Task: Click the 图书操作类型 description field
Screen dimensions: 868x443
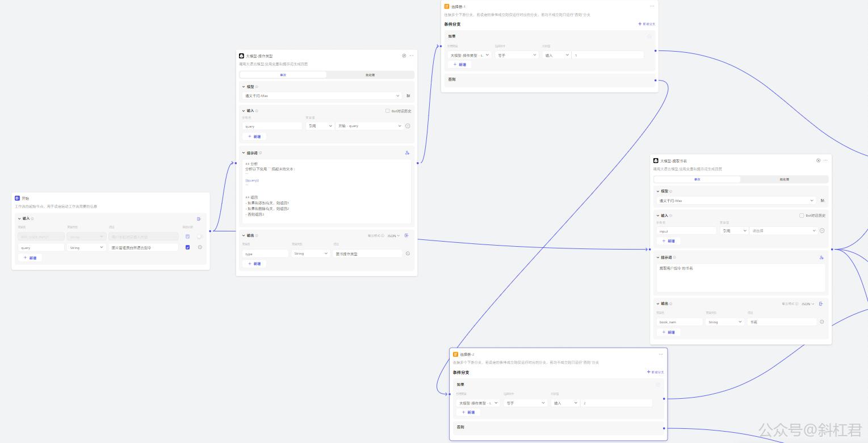Action: 368,254
